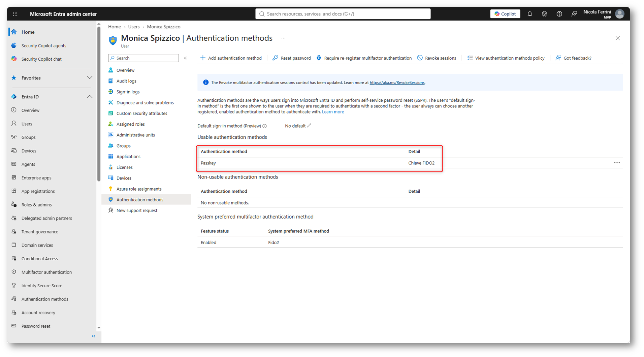
Task: Click the Devices icon in Entra ID navigation
Action: click(x=14, y=151)
